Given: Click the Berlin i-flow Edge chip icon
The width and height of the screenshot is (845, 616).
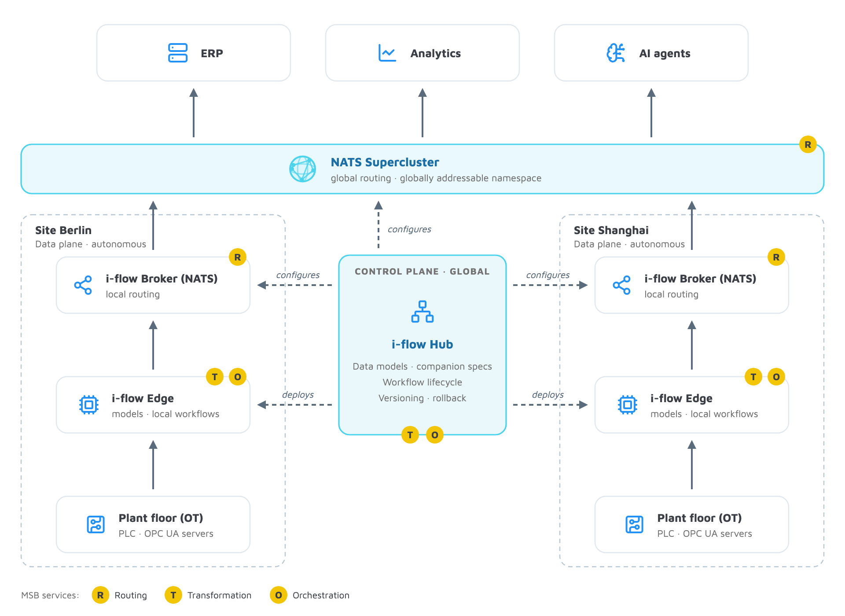Looking at the screenshot, I should tap(89, 405).
